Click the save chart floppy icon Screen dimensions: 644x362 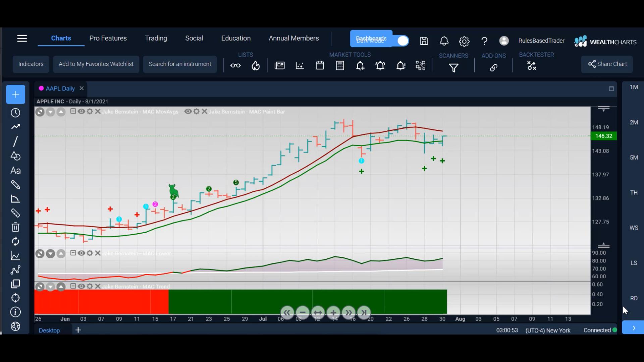pos(424,41)
